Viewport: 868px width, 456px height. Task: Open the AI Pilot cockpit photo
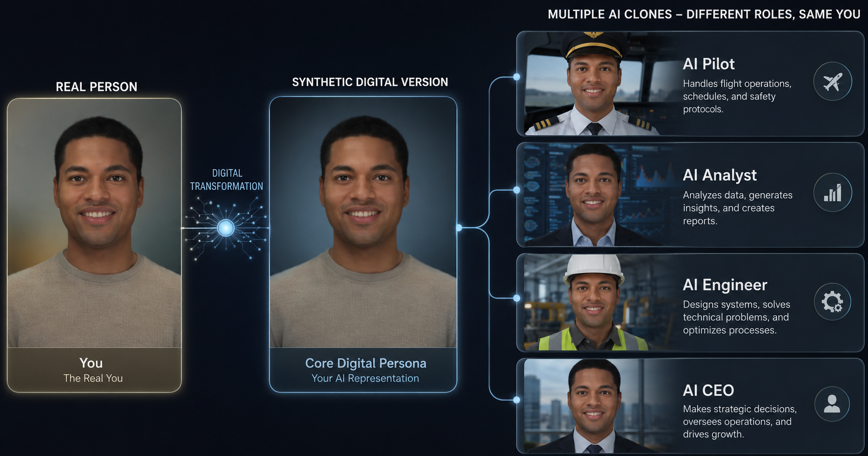pos(599,84)
